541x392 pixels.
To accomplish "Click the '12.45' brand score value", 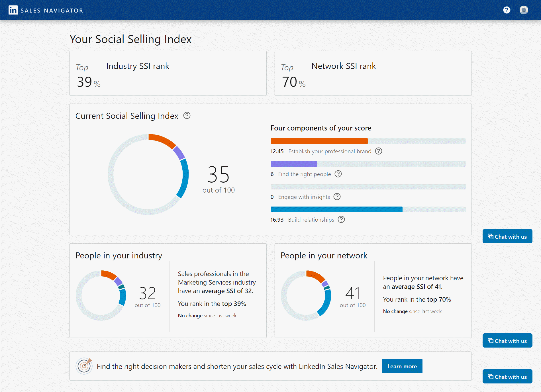I will pyautogui.click(x=277, y=151).
